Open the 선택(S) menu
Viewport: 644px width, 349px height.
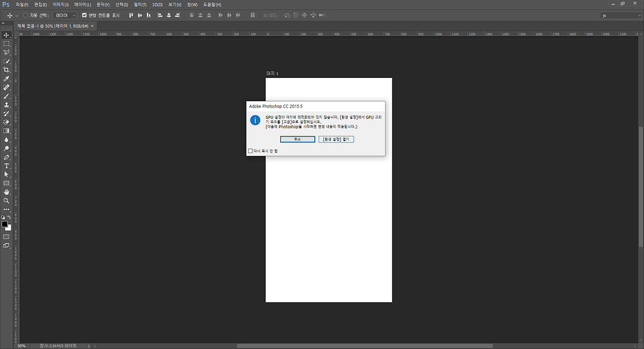121,5
